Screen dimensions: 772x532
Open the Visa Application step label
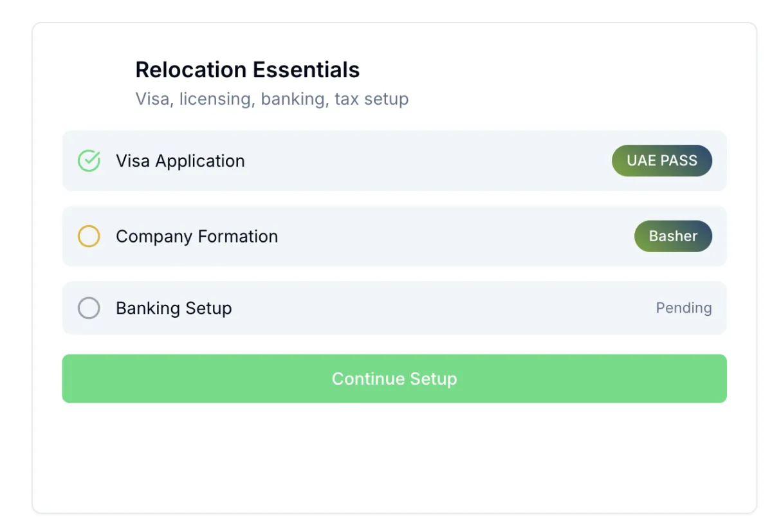click(x=180, y=161)
